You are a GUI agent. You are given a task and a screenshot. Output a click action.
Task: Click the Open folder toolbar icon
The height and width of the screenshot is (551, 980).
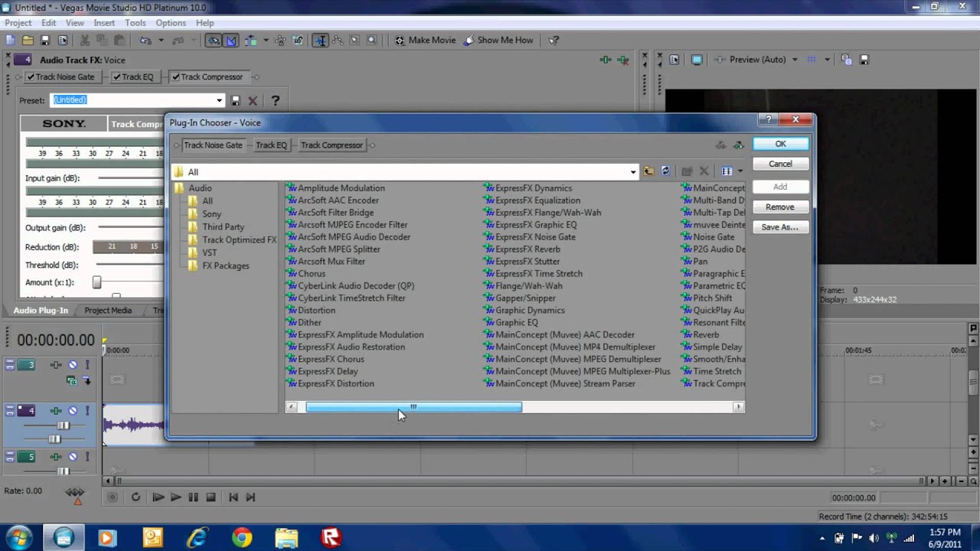tap(28, 40)
